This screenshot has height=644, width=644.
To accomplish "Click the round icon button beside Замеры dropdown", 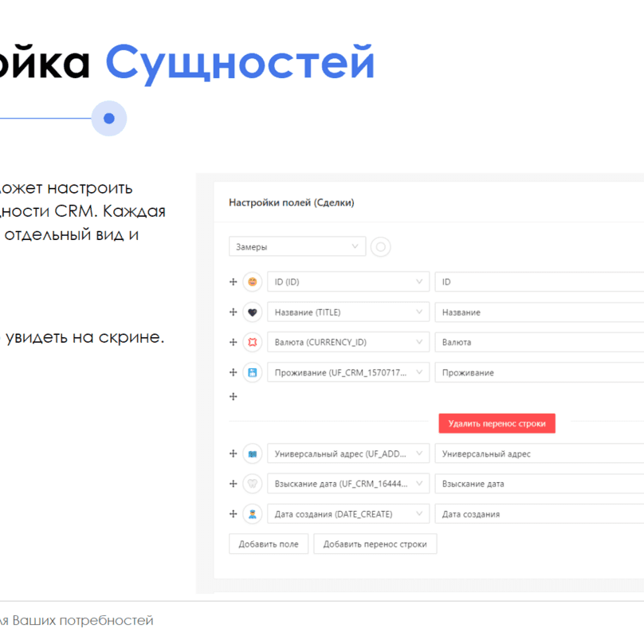I will (x=381, y=247).
